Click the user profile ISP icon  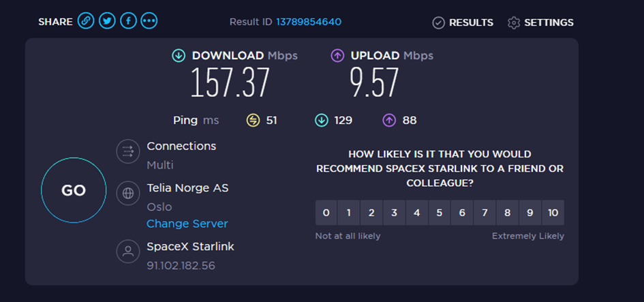point(128,251)
